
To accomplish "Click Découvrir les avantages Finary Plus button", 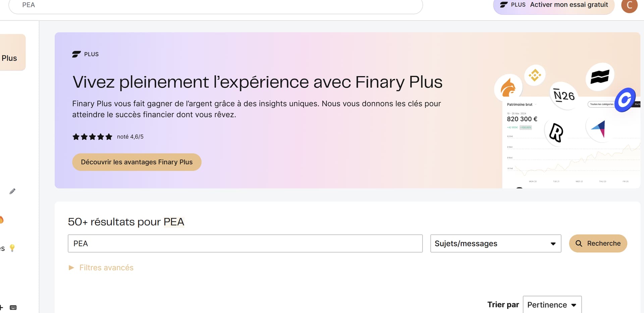I will pos(137,162).
